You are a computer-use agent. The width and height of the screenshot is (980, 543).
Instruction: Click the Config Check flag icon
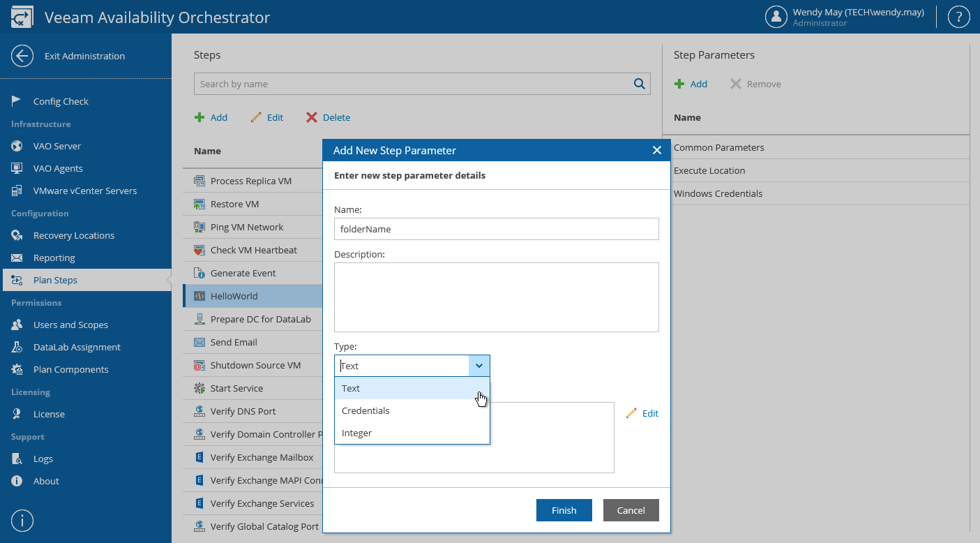point(17,101)
